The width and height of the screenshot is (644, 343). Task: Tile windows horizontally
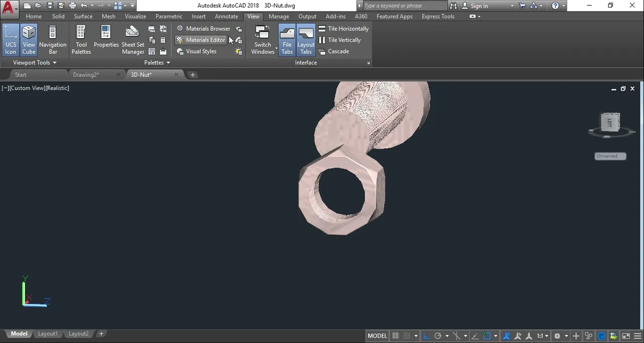click(x=344, y=29)
